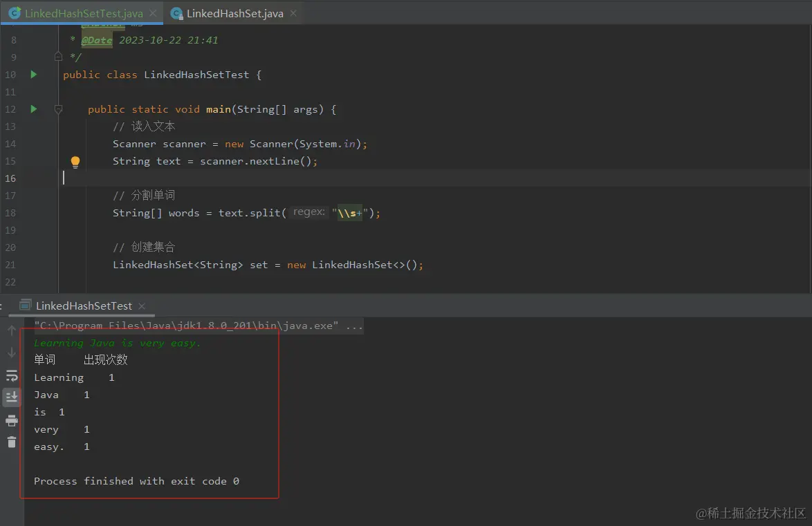Show quick-fix from the yellow light bulb icon
The width and height of the screenshot is (812, 526).
75,162
